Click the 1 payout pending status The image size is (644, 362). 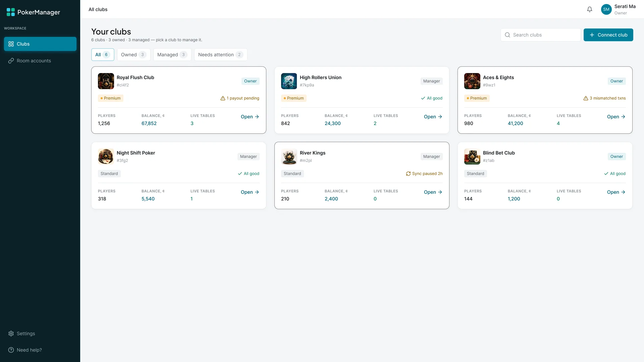point(240,98)
